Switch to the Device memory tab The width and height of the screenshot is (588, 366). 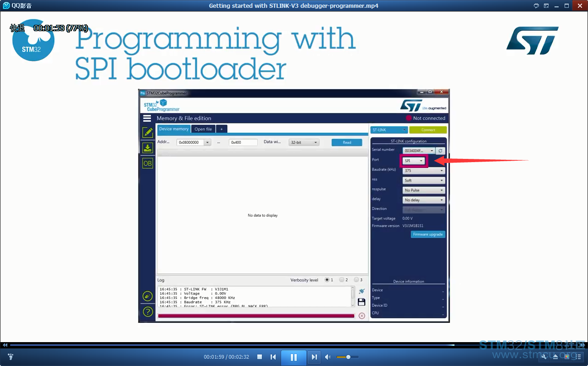point(174,129)
